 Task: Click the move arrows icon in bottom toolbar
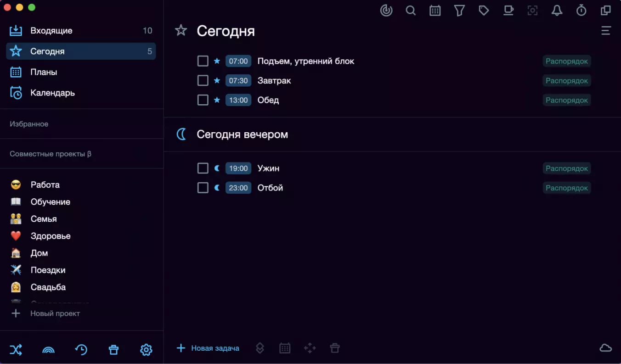[310, 348]
